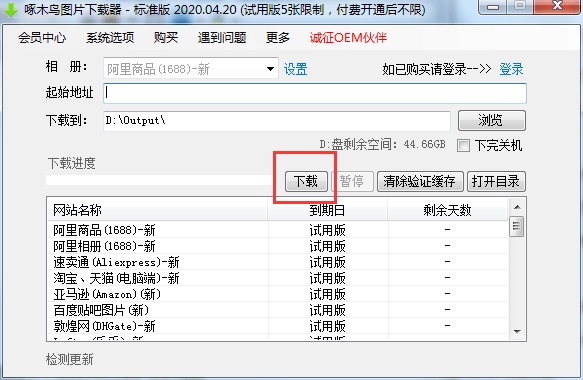Click the 打开目录 button
This screenshot has width=583, height=380.
[496, 181]
